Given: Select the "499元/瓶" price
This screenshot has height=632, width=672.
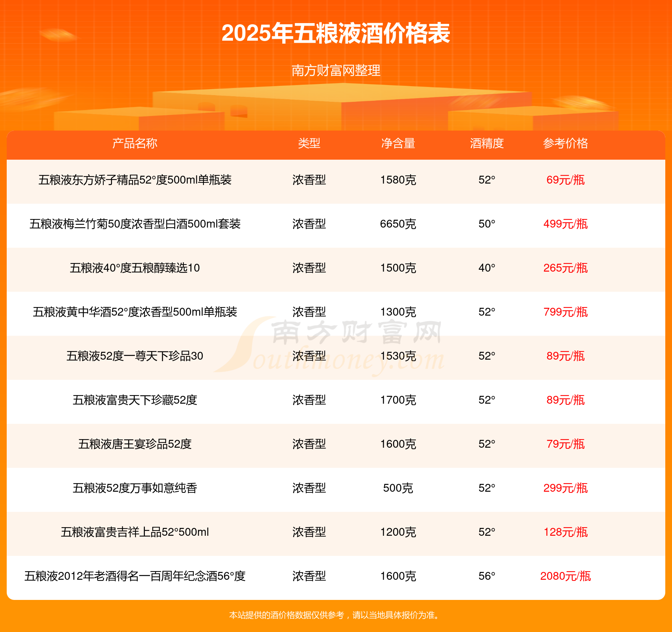Looking at the screenshot, I should [x=566, y=224].
